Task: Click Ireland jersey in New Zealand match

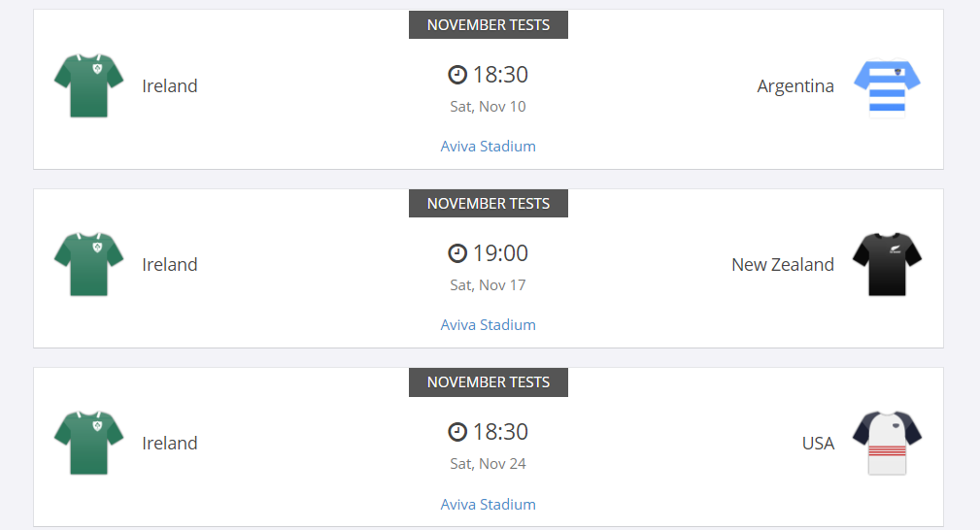Action: [x=88, y=264]
